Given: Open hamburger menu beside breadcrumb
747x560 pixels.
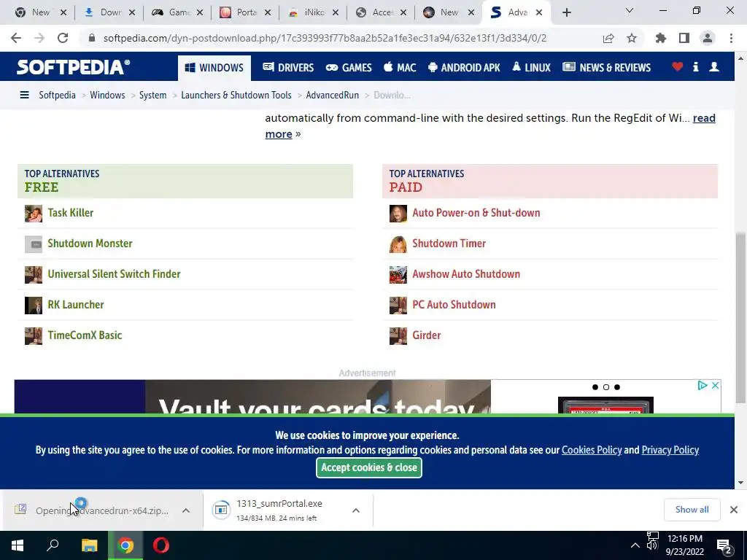Looking at the screenshot, I should (x=24, y=96).
